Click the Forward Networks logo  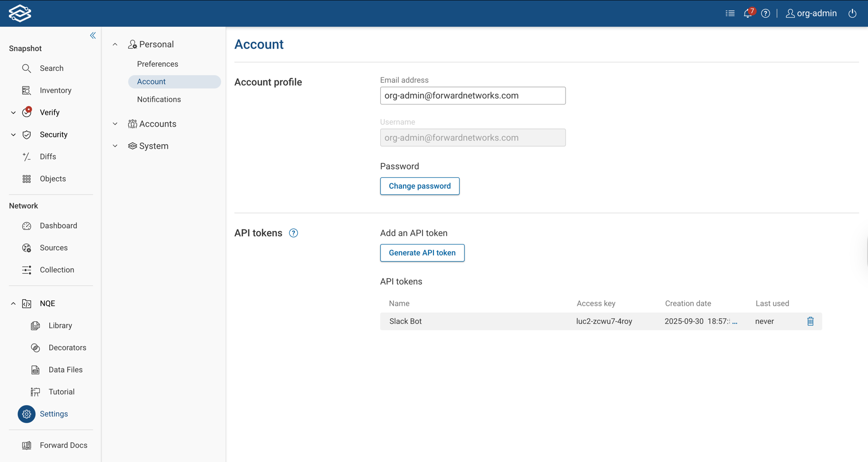pyautogui.click(x=19, y=13)
